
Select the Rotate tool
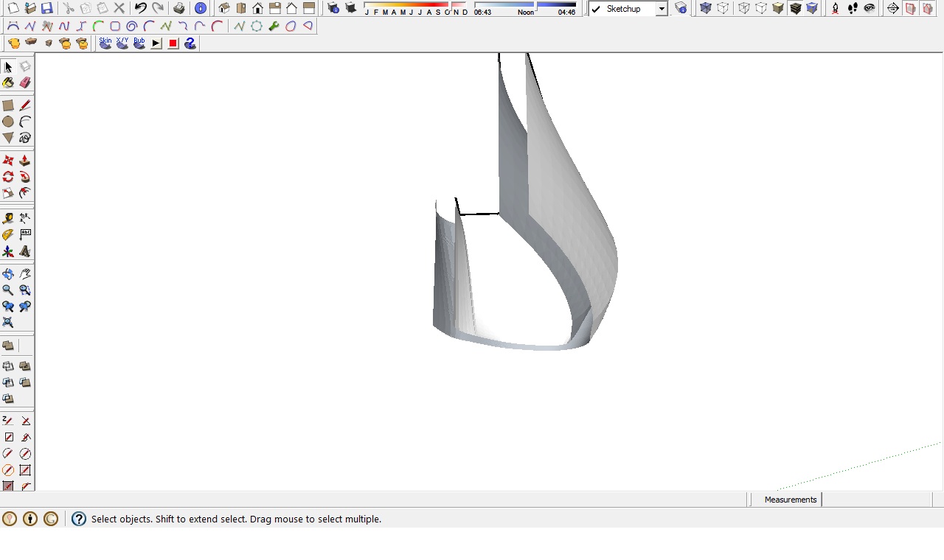click(8, 177)
